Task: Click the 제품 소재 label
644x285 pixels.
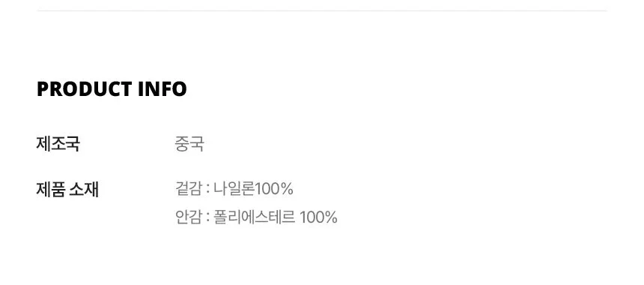Action: [x=67, y=190]
